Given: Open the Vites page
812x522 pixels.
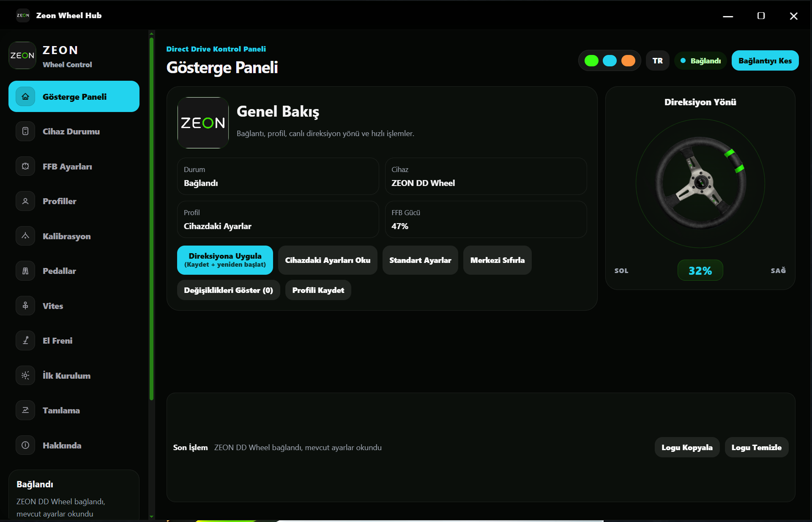Looking at the screenshot, I should (x=74, y=306).
